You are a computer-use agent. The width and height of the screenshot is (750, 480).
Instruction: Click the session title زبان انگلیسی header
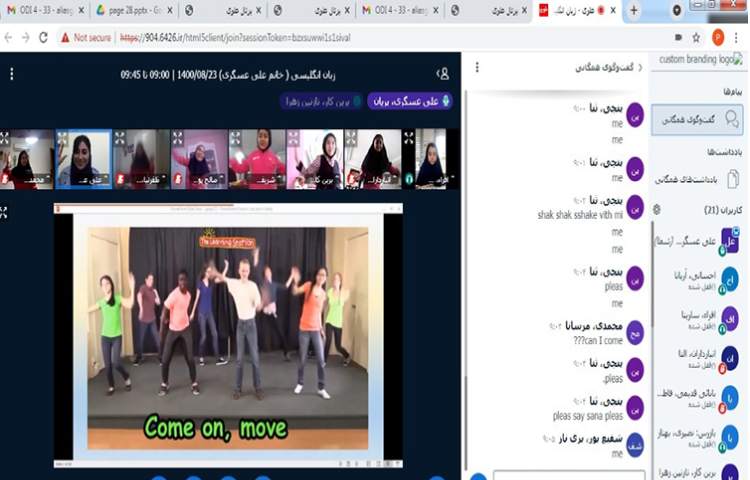coord(228,75)
